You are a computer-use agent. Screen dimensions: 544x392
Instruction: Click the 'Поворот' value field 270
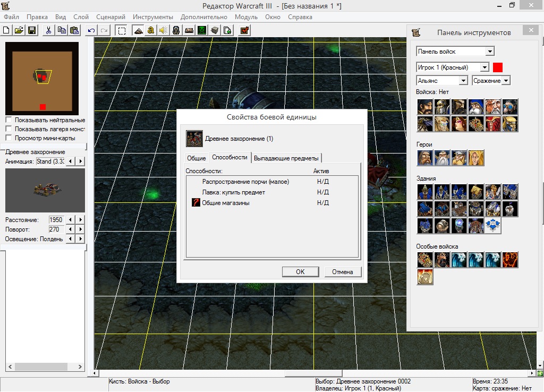pos(56,229)
